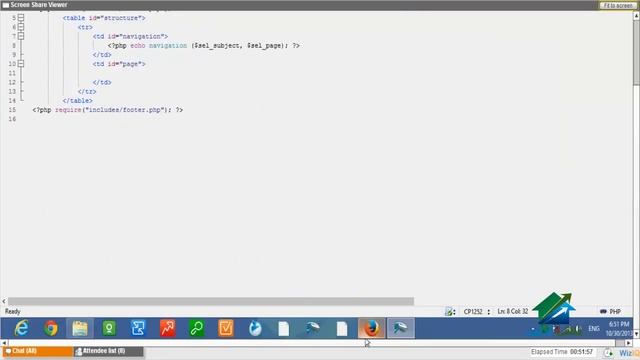Screen dimensions: 640x360
Task: Open the second blank document taskbar icon
Action: tap(342, 328)
